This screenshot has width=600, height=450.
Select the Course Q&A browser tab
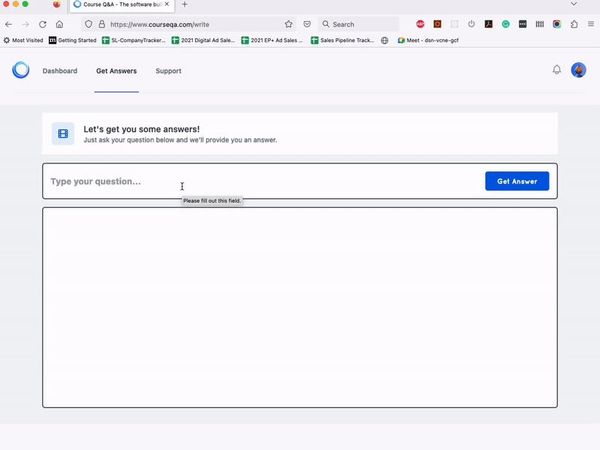click(122, 5)
